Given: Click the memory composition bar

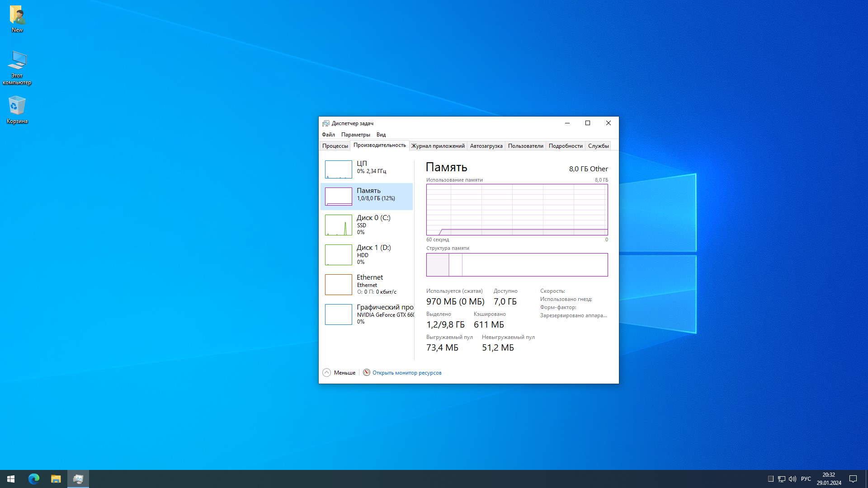Looking at the screenshot, I should (517, 265).
